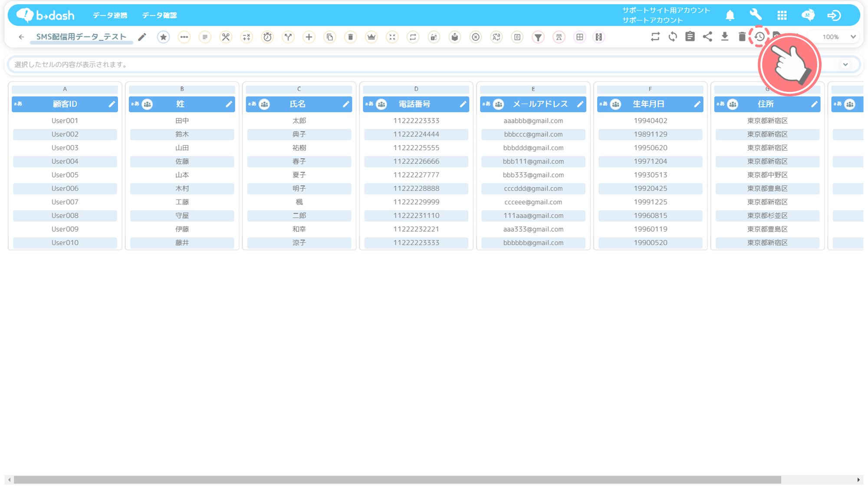Click the trash bin icon near download

tap(742, 37)
